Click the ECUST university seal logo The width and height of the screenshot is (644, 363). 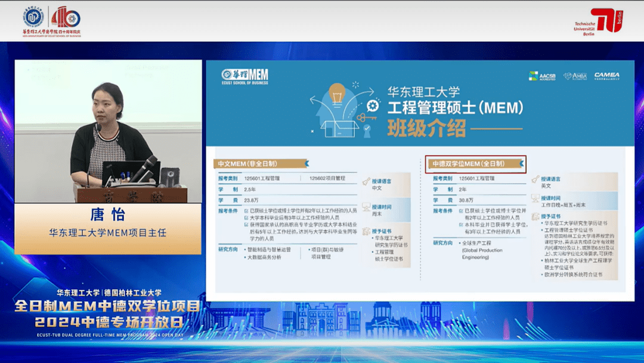34,17
